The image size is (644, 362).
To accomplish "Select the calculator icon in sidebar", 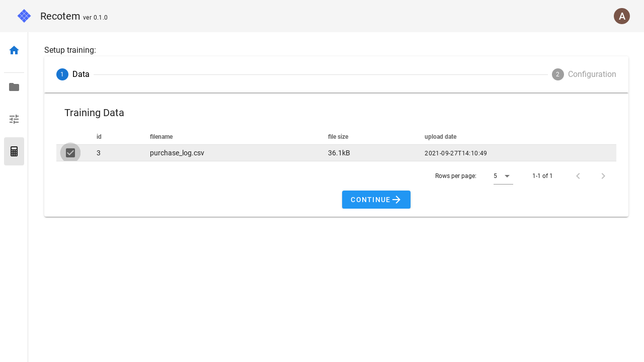I will 14,151.
